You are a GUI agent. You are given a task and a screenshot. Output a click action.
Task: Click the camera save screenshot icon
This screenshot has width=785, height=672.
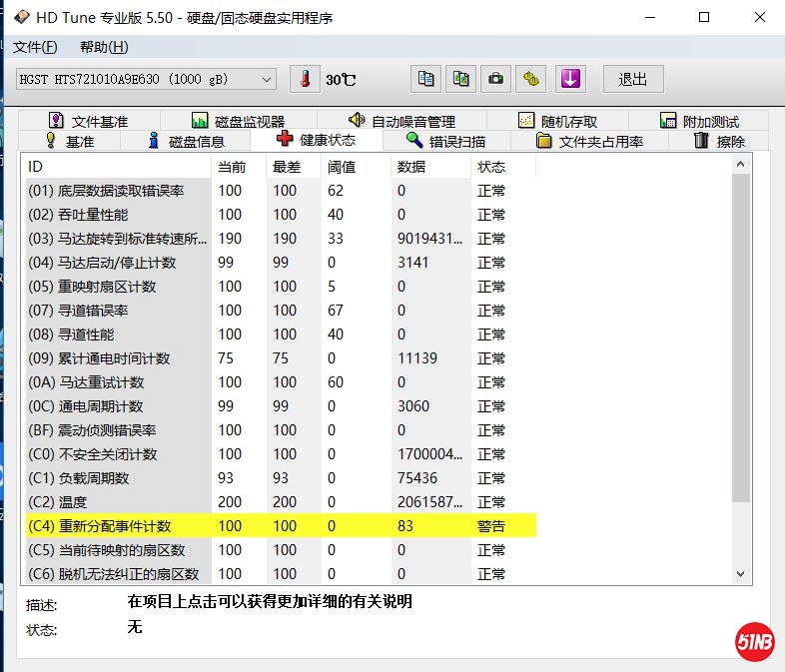(495, 79)
